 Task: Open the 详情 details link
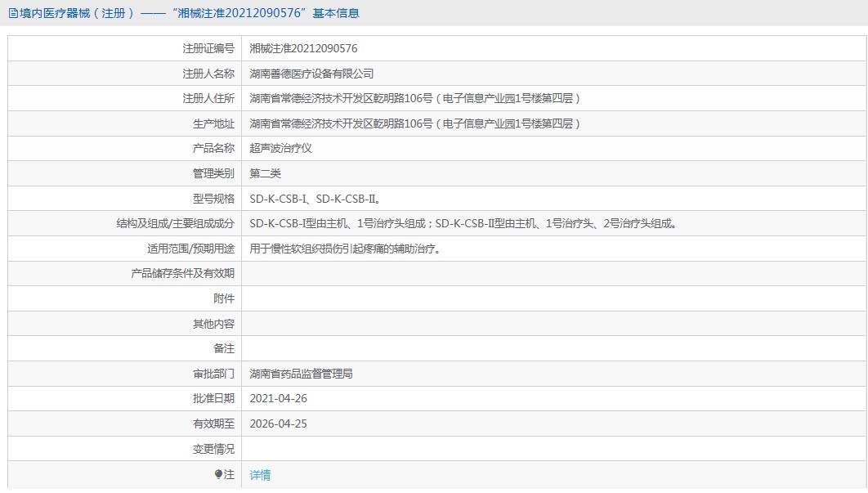pyautogui.click(x=260, y=475)
